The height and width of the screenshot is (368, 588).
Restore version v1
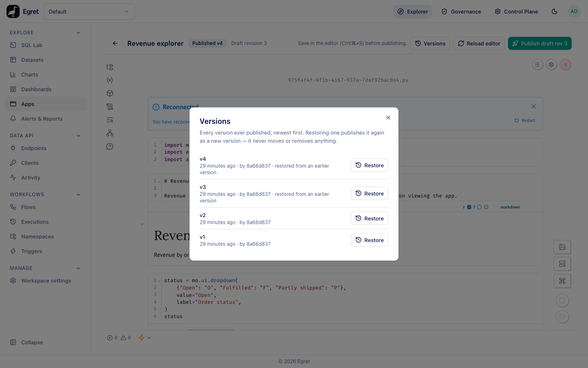point(370,240)
